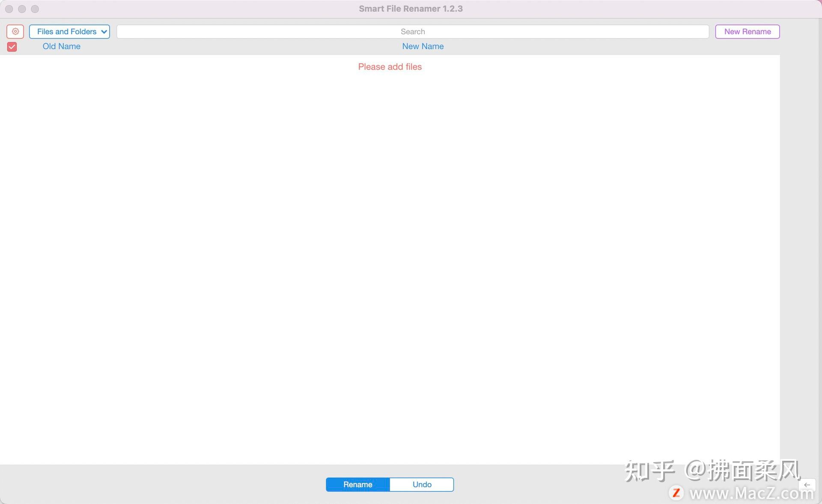The height and width of the screenshot is (504, 822).
Task: Sort by the Old Name column header
Action: (x=61, y=46)
